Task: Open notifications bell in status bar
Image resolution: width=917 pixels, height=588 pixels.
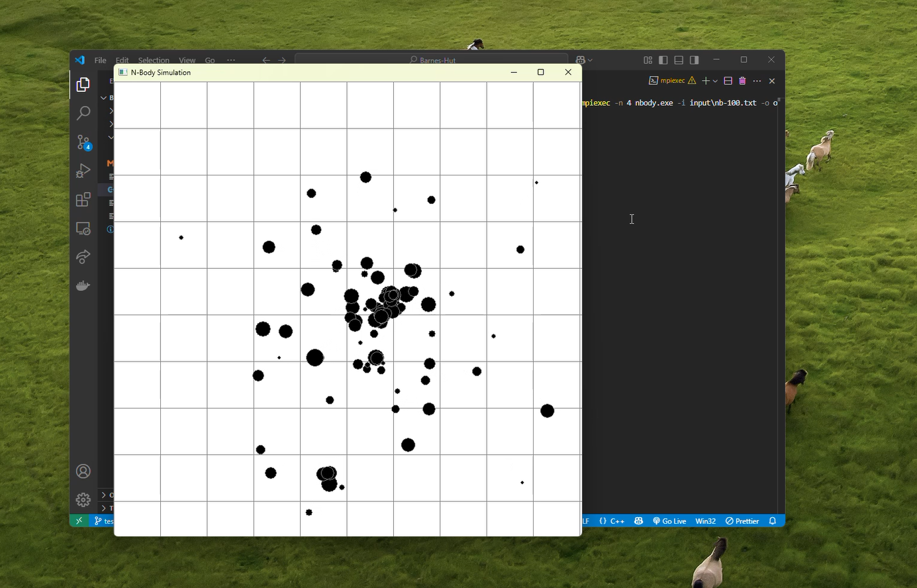Action: 773,521
